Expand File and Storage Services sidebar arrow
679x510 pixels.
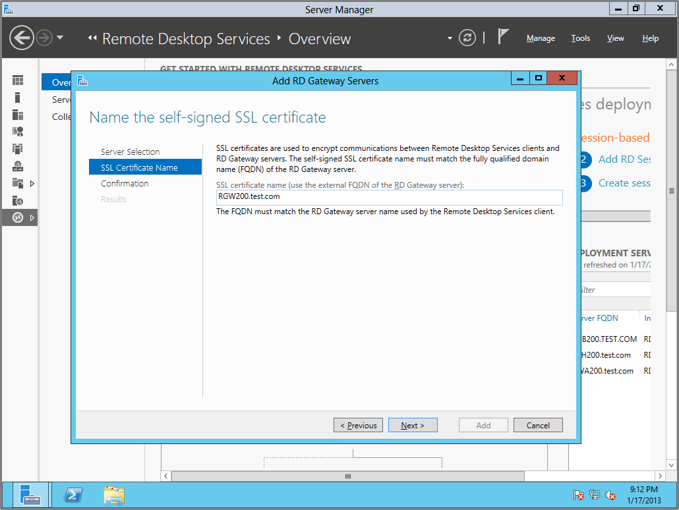tap(32, 183)
